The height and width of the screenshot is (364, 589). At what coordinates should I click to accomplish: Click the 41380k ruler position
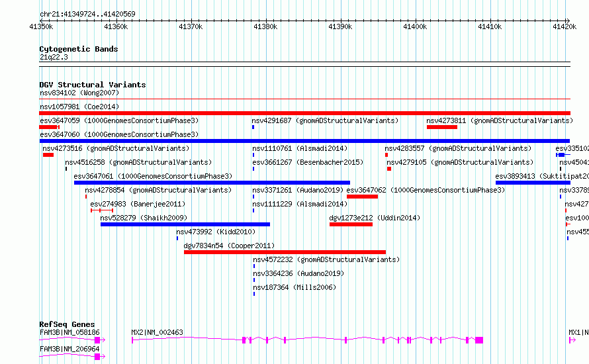(265, 26)
